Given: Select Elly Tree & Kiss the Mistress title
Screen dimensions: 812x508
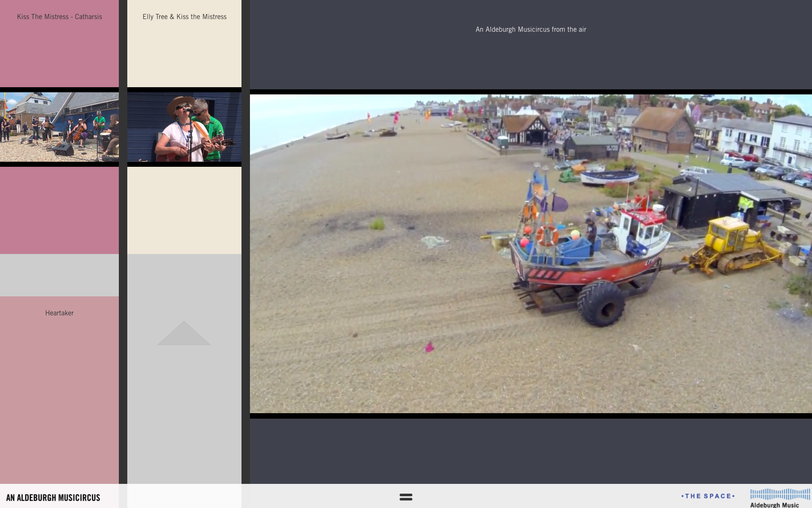Looking at the screenshot, I should pos(184,17).
